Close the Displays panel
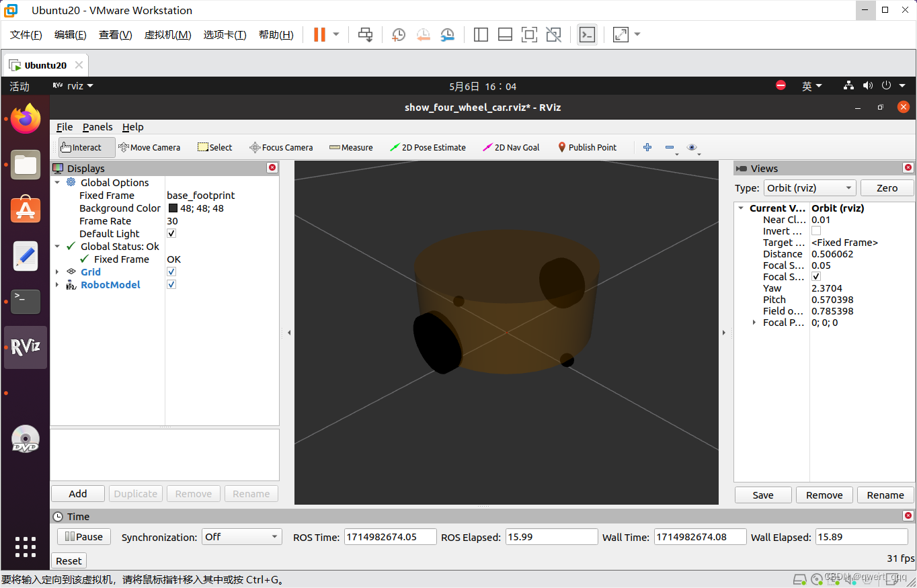The height and width of the screenshot is (588, 917). [x=272, y=168]
